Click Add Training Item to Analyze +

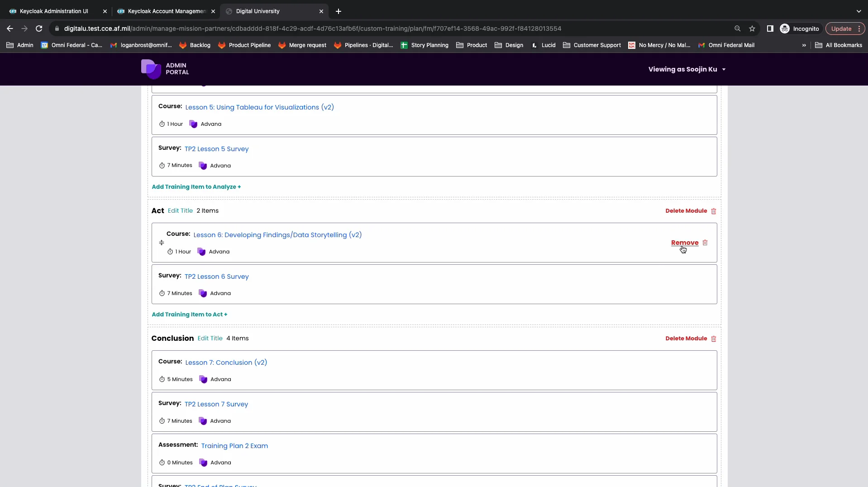click(196, 186)
